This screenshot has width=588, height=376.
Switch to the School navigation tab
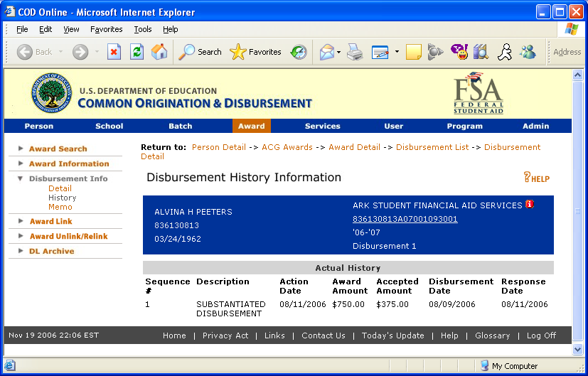point(109,126)
